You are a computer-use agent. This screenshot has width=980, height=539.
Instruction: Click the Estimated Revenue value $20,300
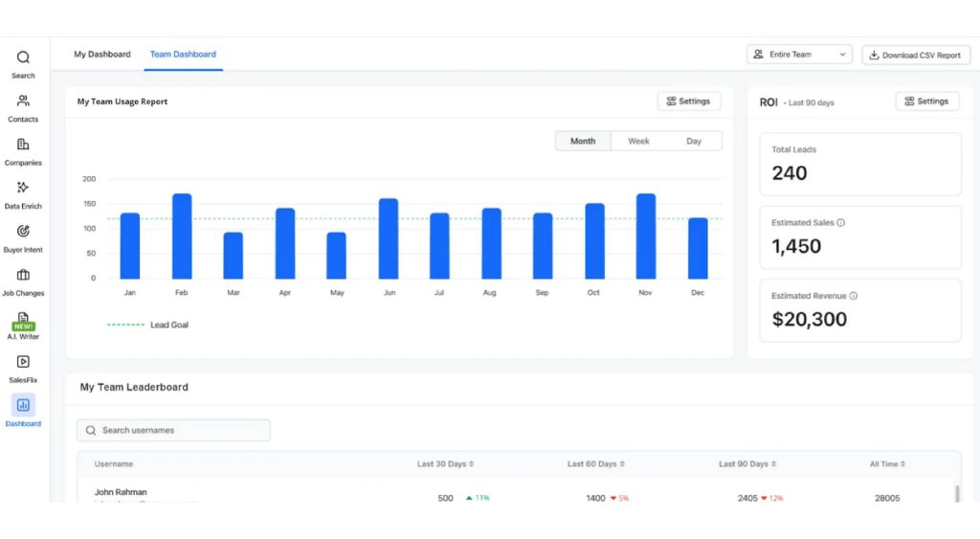810,320
